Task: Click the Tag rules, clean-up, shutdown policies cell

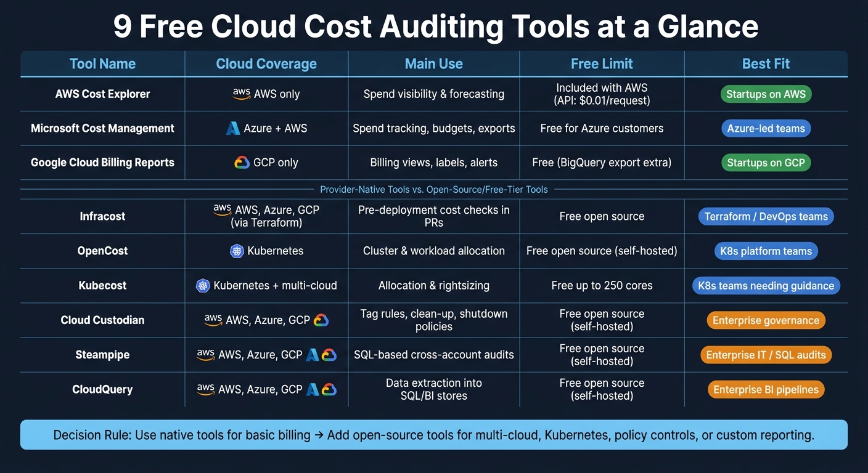Action: coord(434,320)
